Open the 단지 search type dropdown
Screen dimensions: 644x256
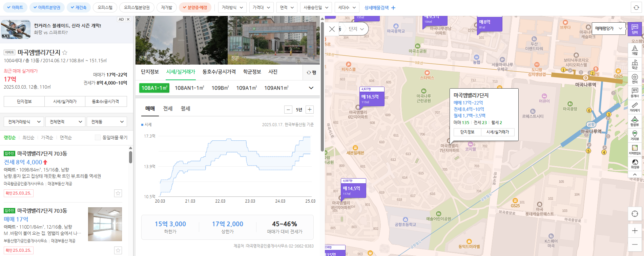[x=356, y=29]
